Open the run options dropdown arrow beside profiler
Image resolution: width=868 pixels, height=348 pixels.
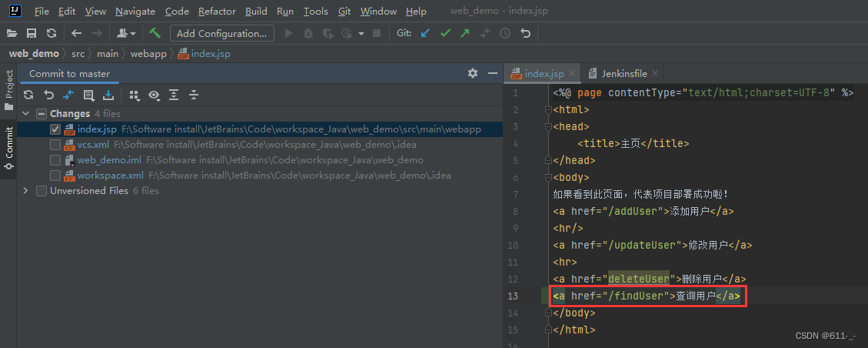click(x=361, y=34)
